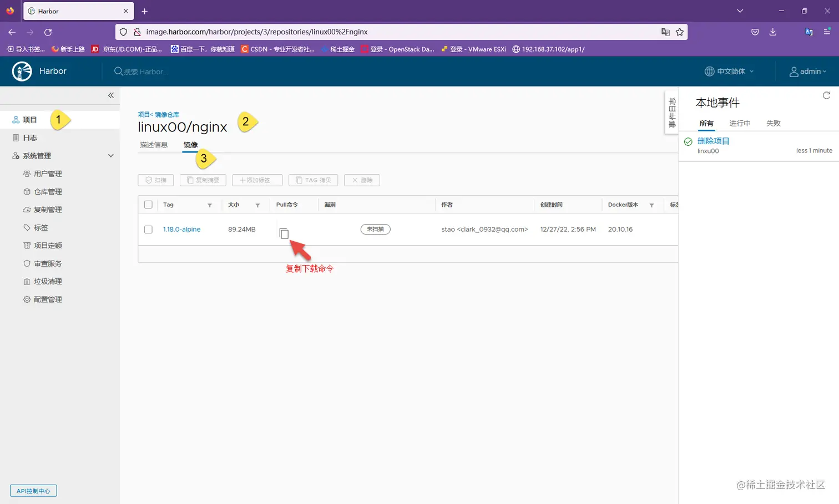Click the insecure connection lock icon
Viewport: 839px width, 504px height.
click(x=137, y=32)
